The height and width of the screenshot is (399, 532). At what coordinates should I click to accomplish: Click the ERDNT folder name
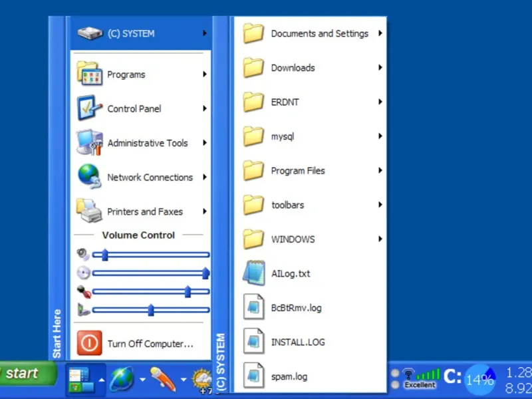point(285,102)
